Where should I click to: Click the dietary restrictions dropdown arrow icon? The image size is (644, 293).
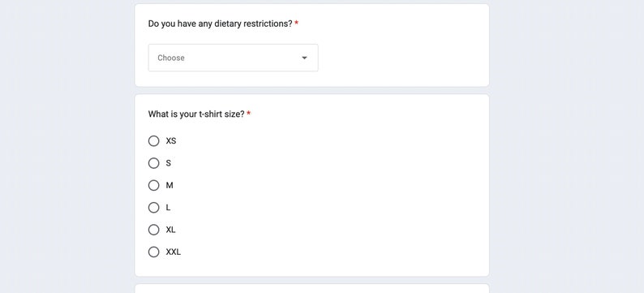coord(304,58)
